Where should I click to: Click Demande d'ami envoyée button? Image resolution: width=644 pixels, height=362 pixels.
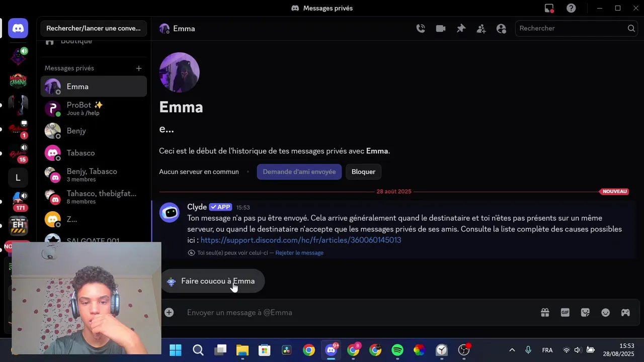(x=299, y=171)
